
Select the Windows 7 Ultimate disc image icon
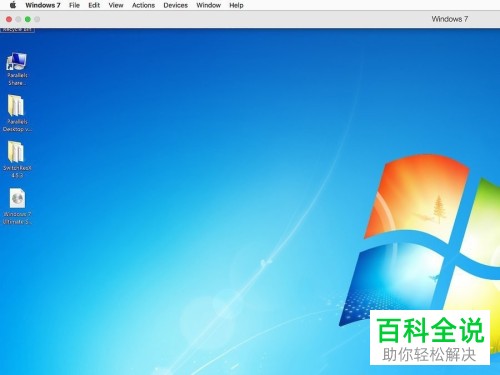click(17, 206)
